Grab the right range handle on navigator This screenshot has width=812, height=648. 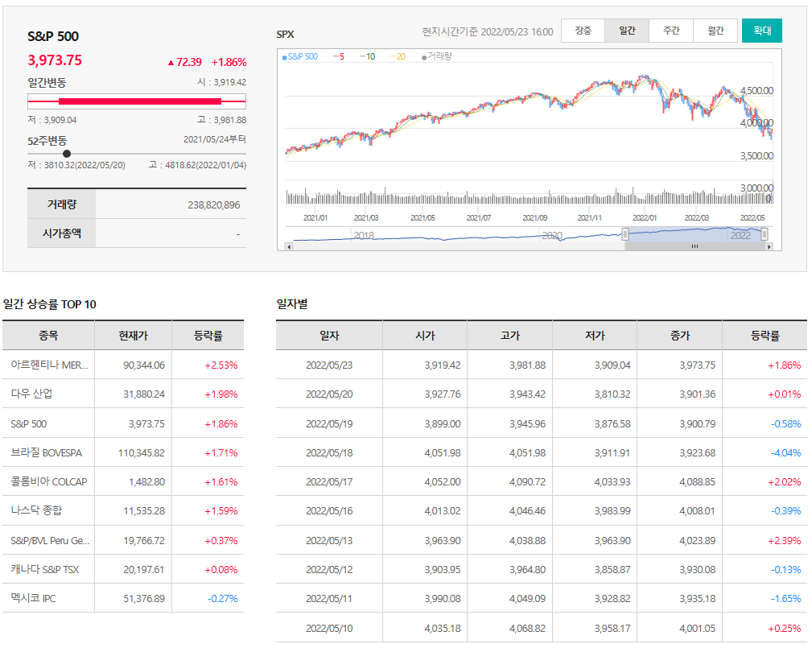764,234
